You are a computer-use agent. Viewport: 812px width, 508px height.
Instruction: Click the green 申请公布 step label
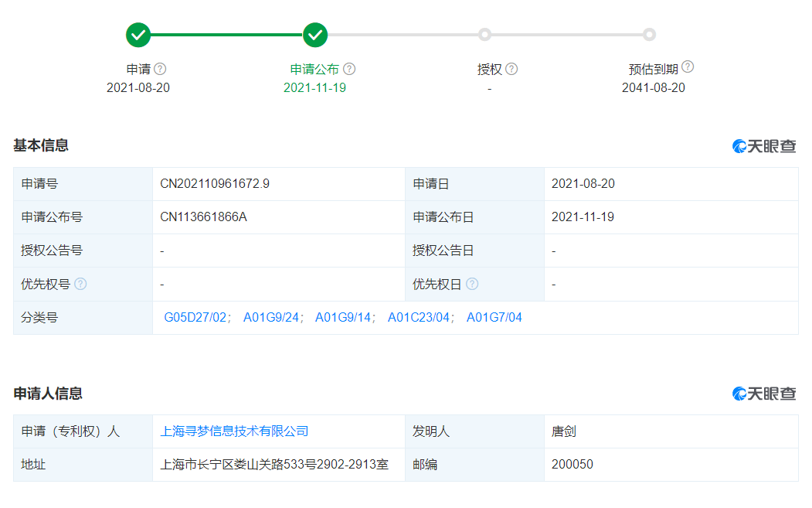pos(314,69)
